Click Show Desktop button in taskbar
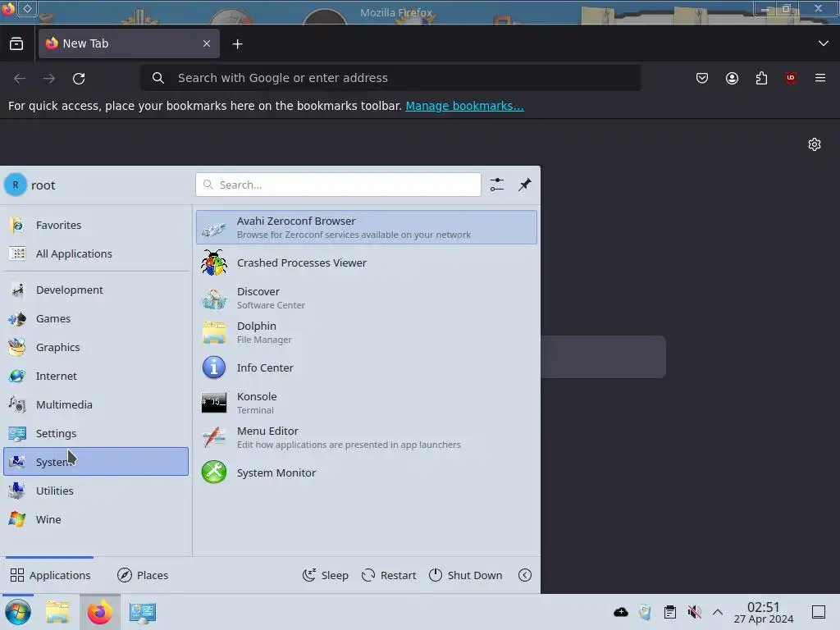 (819, 612)
